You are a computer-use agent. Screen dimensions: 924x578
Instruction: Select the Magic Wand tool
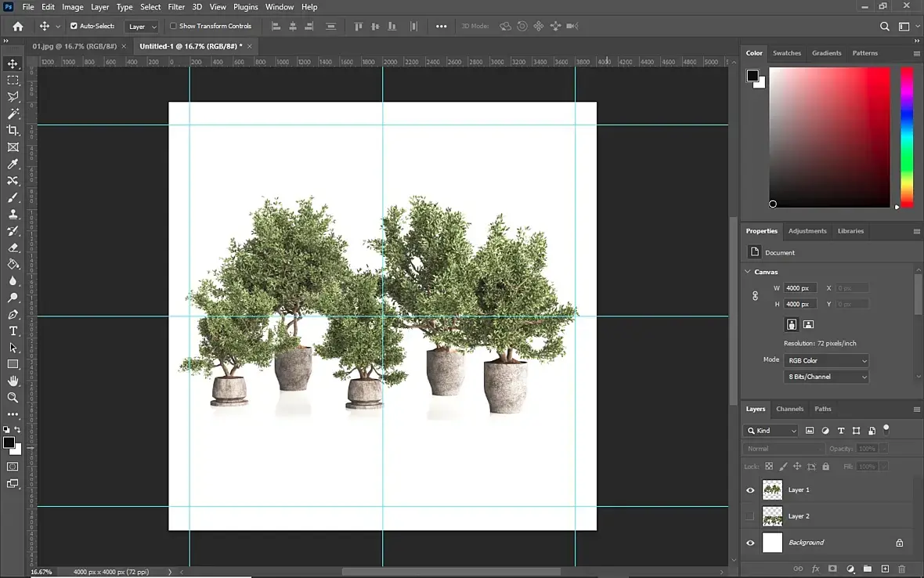(13, 114)
